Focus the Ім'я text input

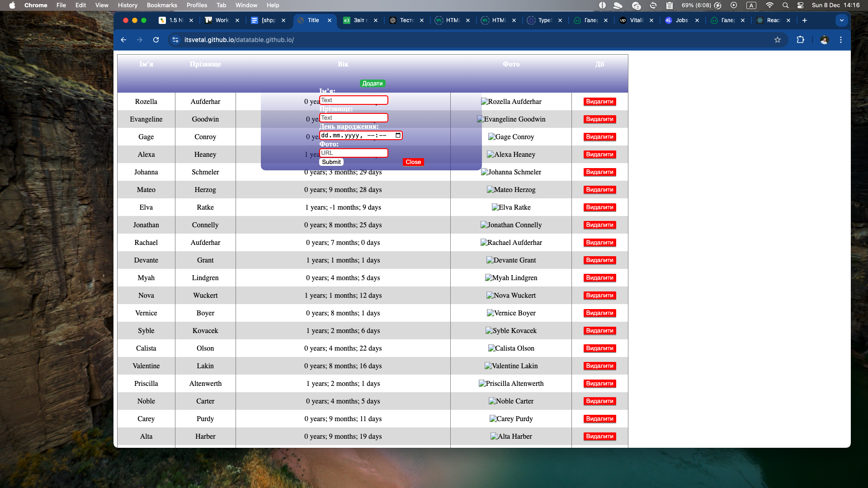pos(354,100)
